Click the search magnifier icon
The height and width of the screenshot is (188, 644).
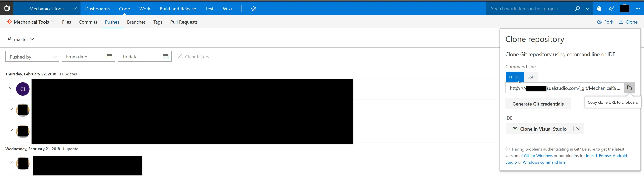tap(577, 9)
